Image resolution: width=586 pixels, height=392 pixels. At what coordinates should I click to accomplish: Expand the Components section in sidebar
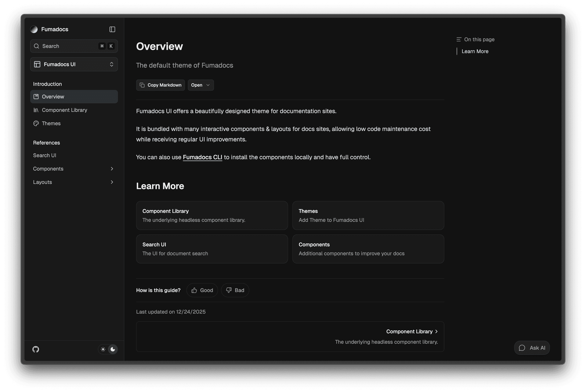(x=112, y=169)
